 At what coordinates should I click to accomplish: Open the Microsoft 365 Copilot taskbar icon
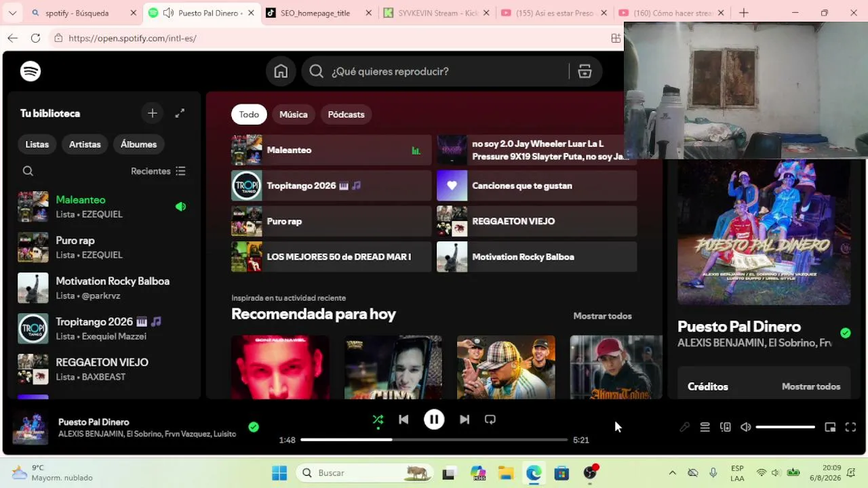[x=478, y=472]
